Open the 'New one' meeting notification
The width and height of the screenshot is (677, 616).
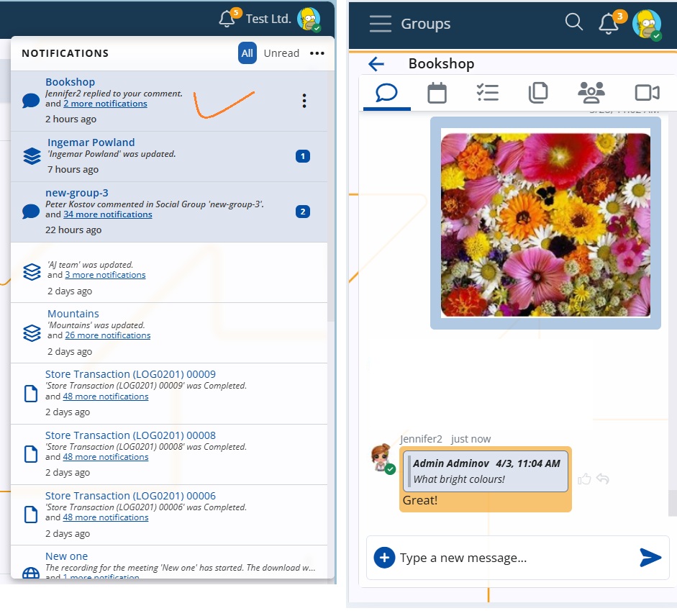click(x=66, y=557)
